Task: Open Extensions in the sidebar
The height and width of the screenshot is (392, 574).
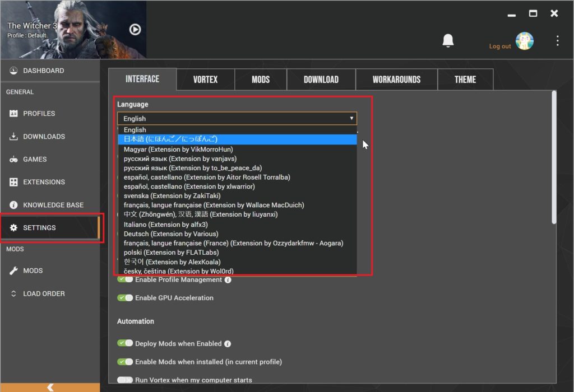Action: pos(44,182)
